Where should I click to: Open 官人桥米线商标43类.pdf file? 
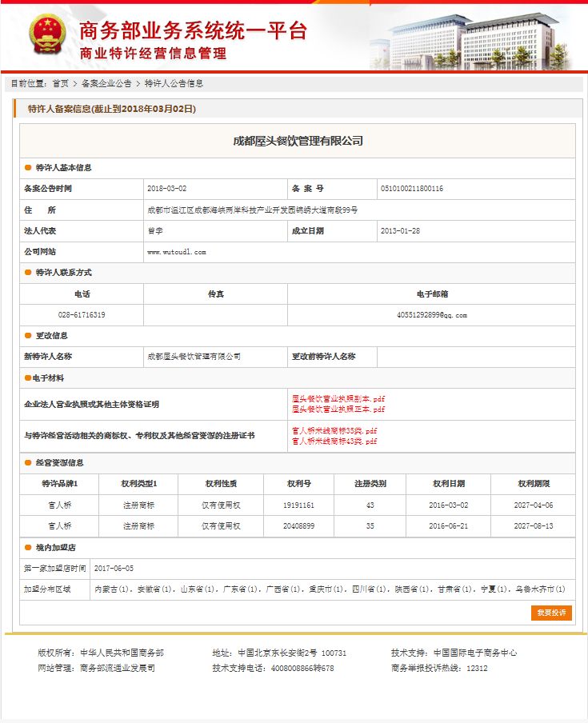point(334,441)
